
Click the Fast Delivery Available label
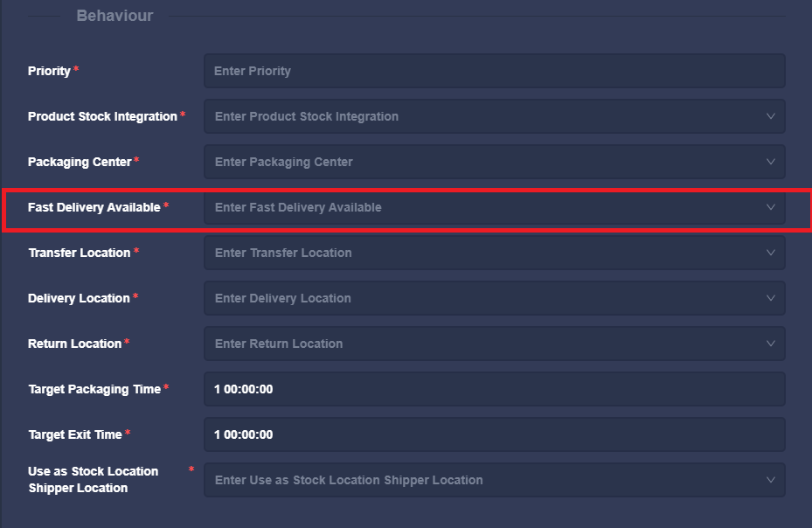pyautogui.click(x=94, y=207)
